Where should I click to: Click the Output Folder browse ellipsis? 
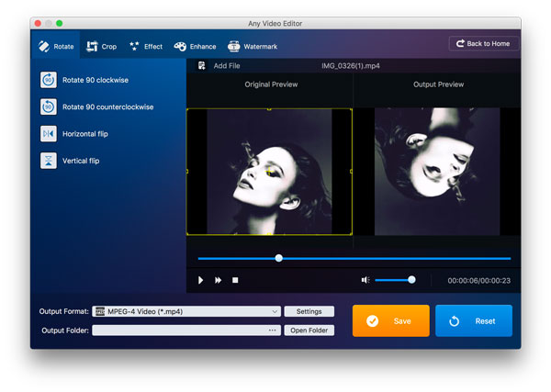click(x=273, y=330)
